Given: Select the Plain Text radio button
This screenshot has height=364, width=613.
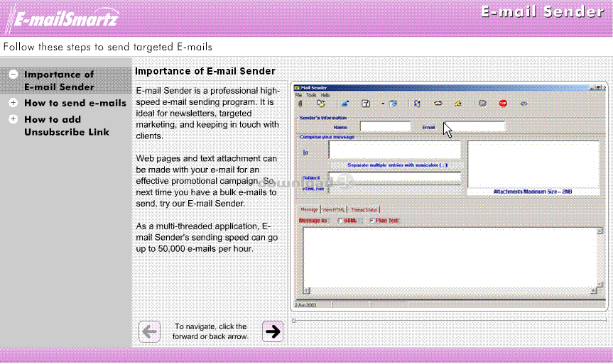Looking at the screenshot, I should click(x=371, y=221).
